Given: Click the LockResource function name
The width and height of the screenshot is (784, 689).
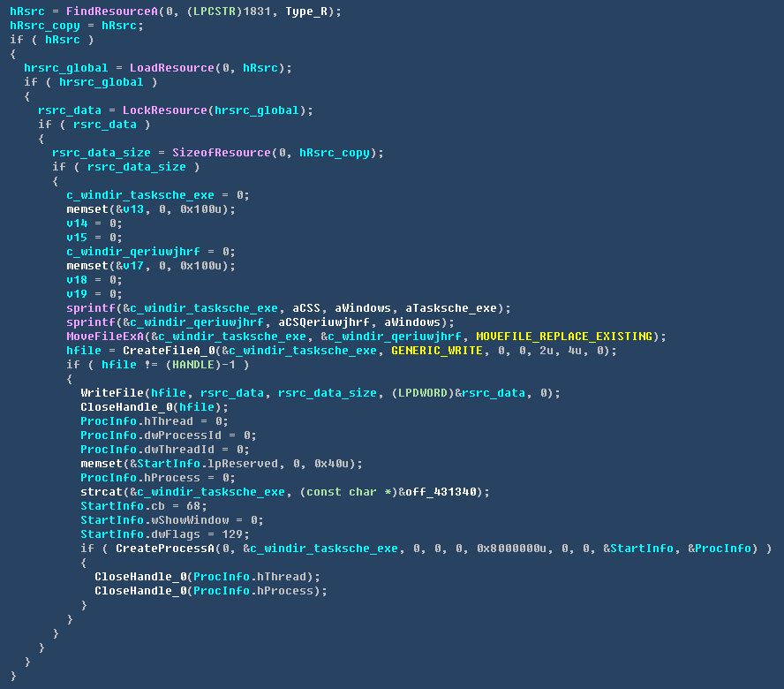Looking at the screenshot, I should click(165, 110).
